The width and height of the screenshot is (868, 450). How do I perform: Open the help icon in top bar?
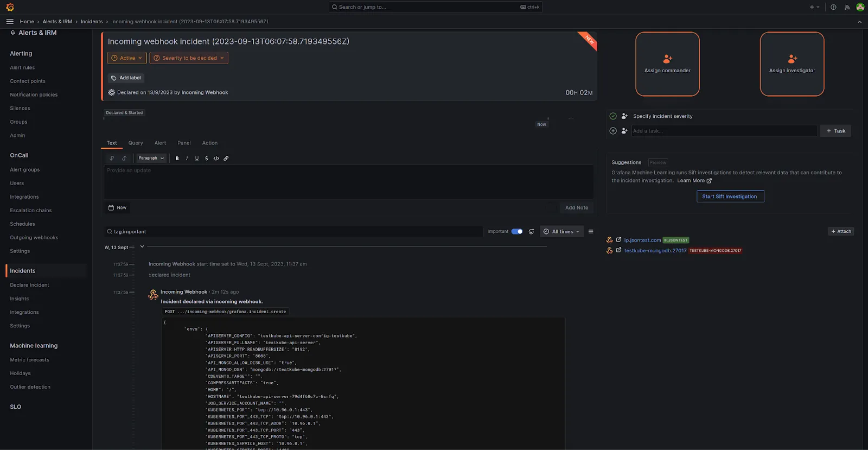coord(833,7)
